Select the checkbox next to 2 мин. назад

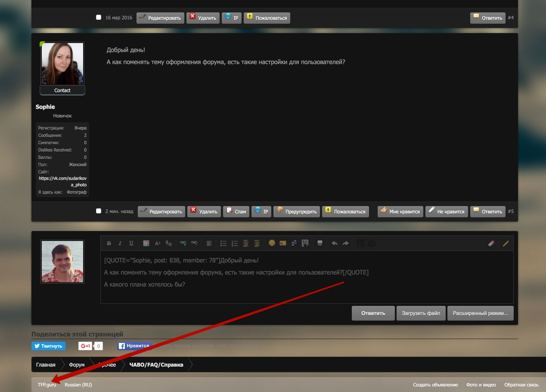pyautogui.click(x=99, y=211)
